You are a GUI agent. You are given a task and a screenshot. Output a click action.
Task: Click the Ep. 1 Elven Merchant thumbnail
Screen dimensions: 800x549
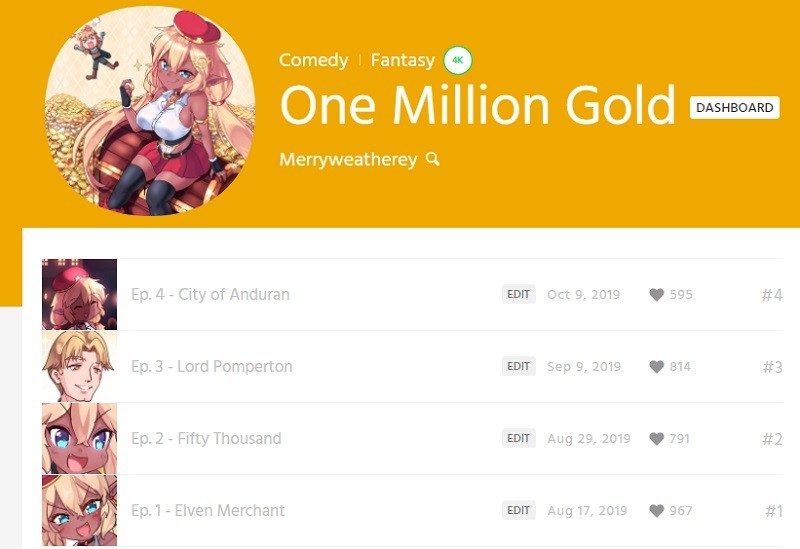pyautogui.click(x=79, y=510)
